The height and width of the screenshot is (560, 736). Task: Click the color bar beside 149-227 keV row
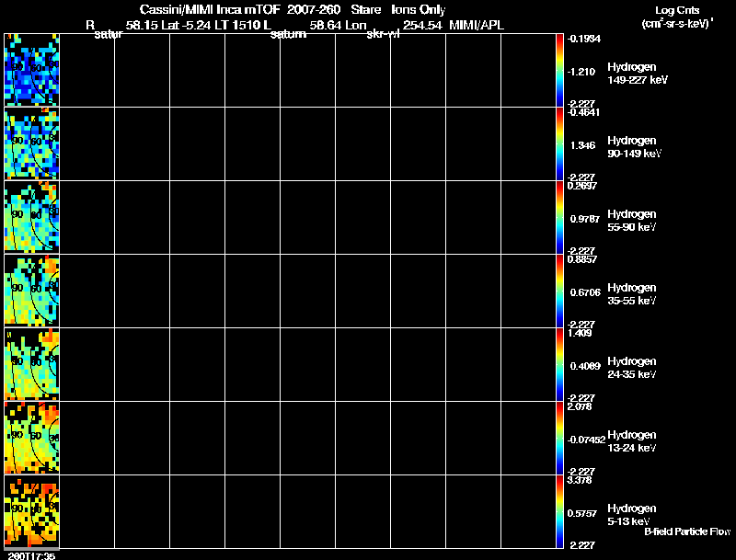[x=559, y=70]
